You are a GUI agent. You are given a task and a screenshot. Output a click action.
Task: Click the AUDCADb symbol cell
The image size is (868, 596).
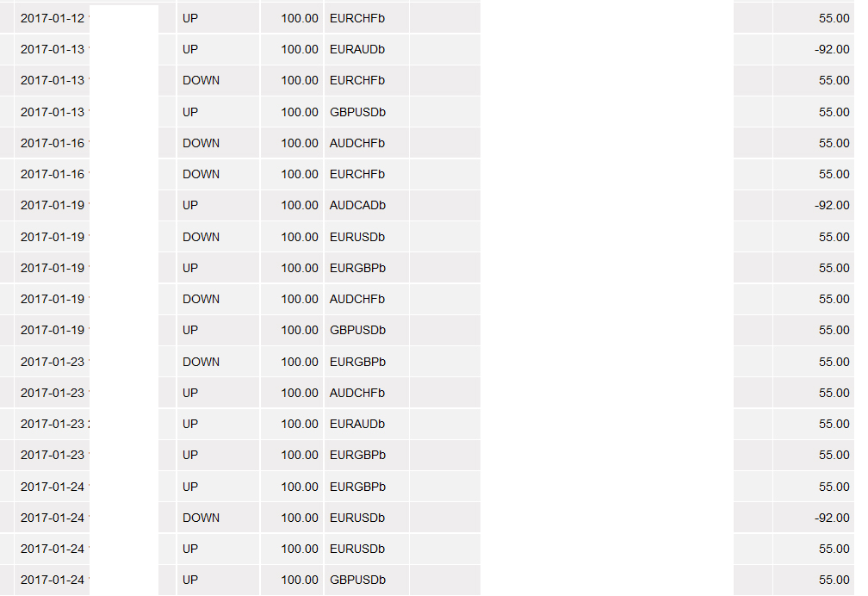pyautogui.click(x=357, y=205)
